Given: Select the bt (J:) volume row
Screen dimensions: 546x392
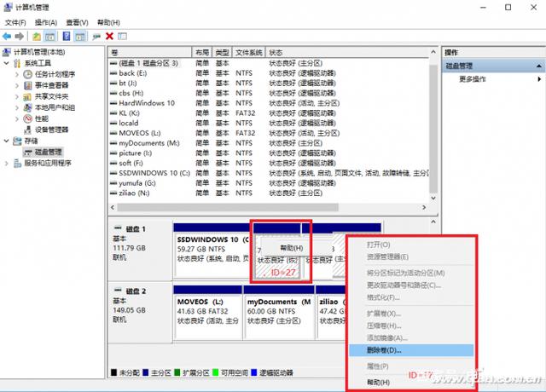Looking at the screenshot, I should [x=269, y=84].
